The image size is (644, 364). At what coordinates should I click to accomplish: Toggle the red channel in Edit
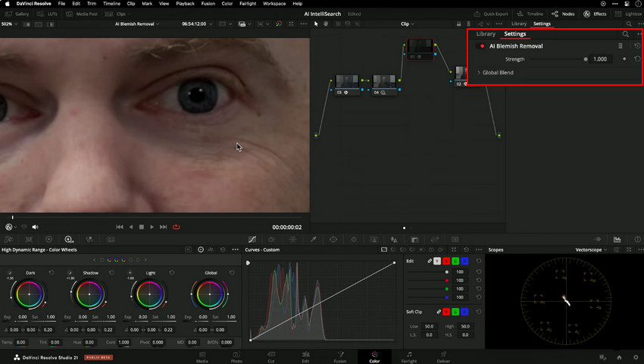click(446, 261)
